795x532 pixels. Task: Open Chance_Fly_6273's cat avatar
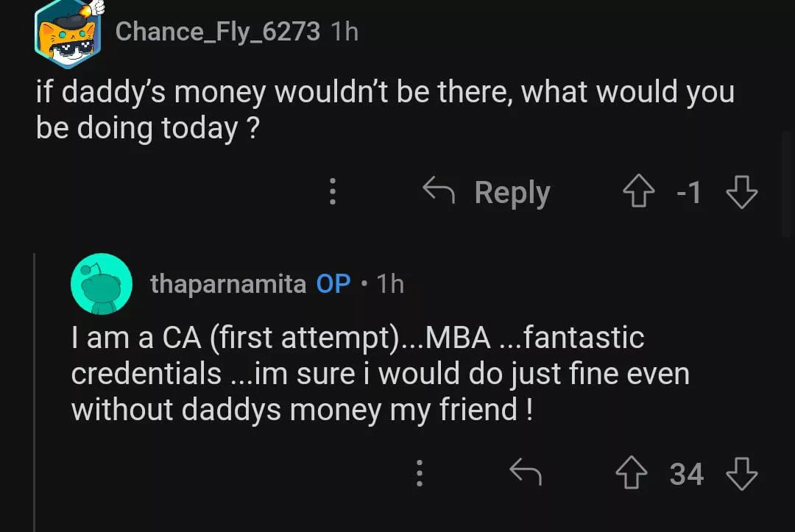coord(67,33)
